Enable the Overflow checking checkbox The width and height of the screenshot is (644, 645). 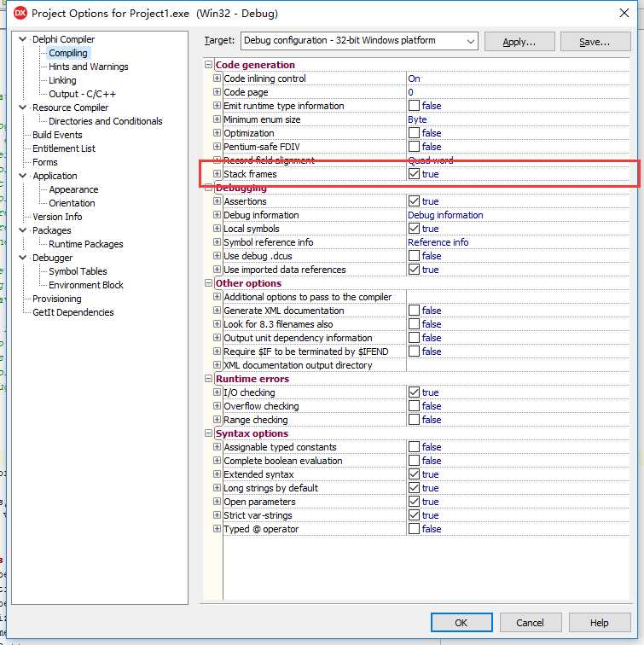click(x=414, y=406)
